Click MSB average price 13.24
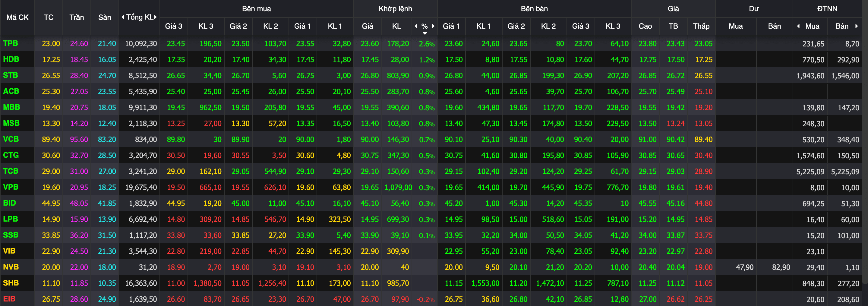This screenshot has width=868, height=306. [675, 123]
